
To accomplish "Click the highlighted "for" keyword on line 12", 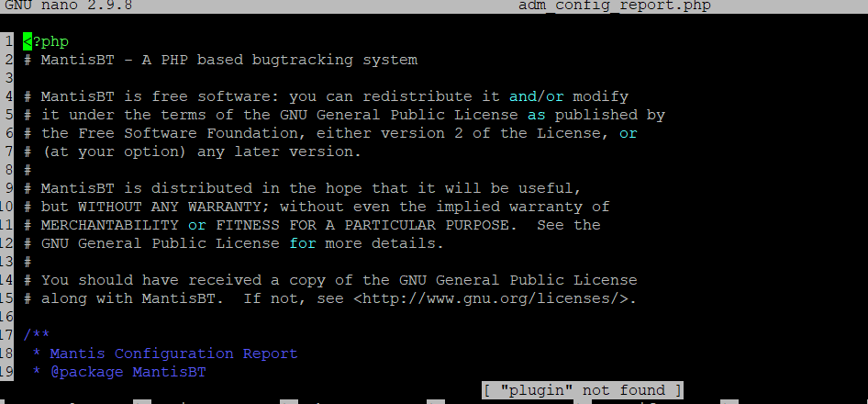I will [x=302, y=243].
